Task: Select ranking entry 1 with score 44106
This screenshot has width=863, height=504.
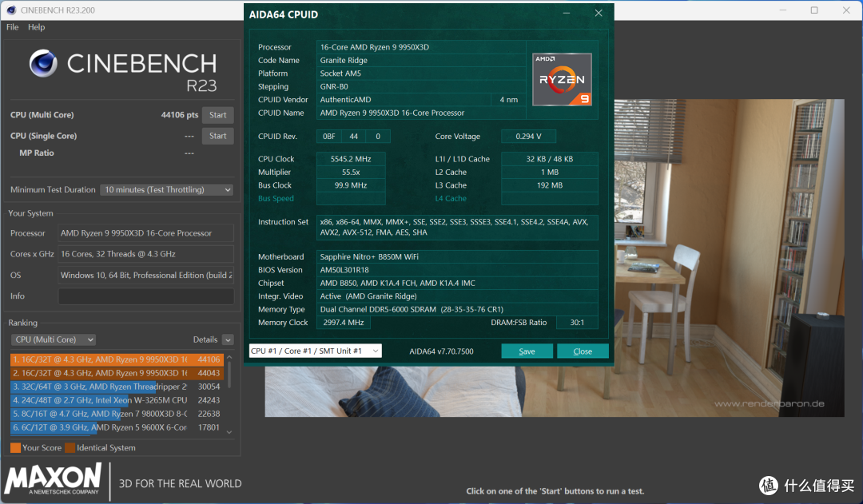Action: pyautogui.click(x=117, y=359)
